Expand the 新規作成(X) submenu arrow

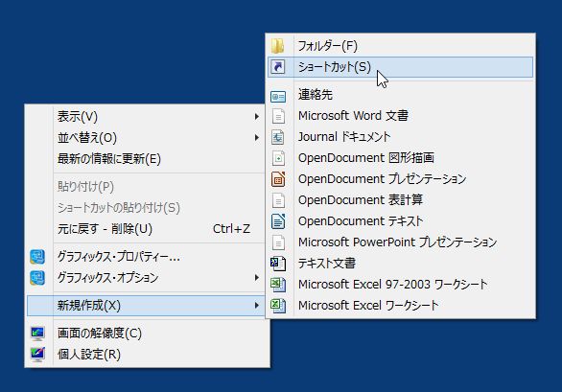point(257,306)
